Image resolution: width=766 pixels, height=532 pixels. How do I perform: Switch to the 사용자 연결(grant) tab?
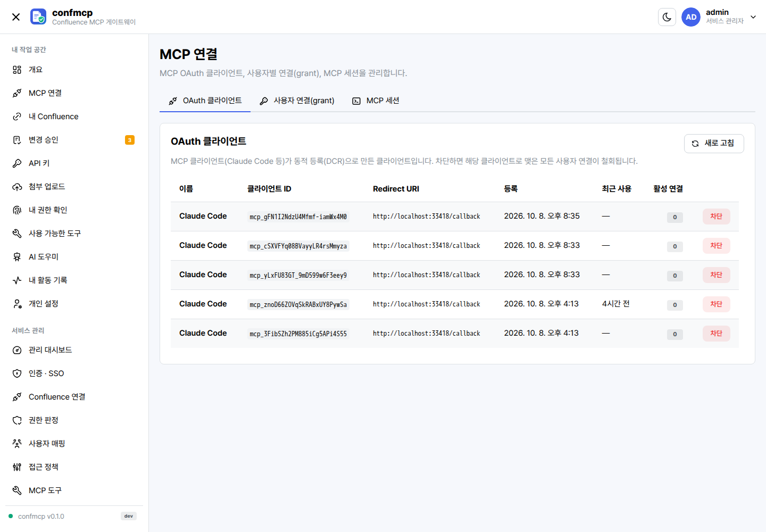tap(297, 101)
